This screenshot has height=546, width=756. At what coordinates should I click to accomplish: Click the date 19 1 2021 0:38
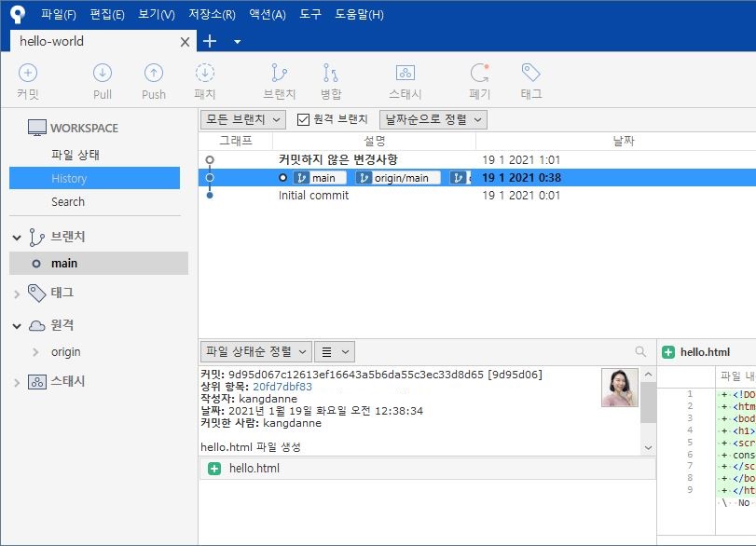pyautogui.click(x=521, y=177)
